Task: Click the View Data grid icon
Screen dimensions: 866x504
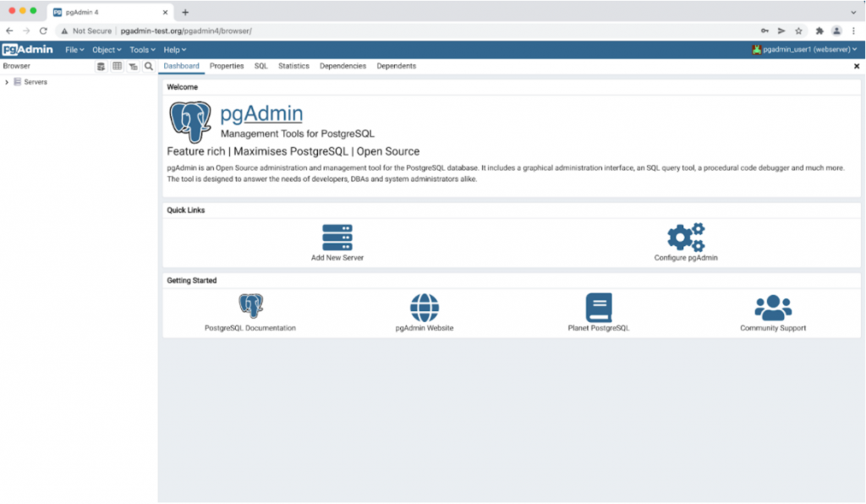Action: pos(117,66)
